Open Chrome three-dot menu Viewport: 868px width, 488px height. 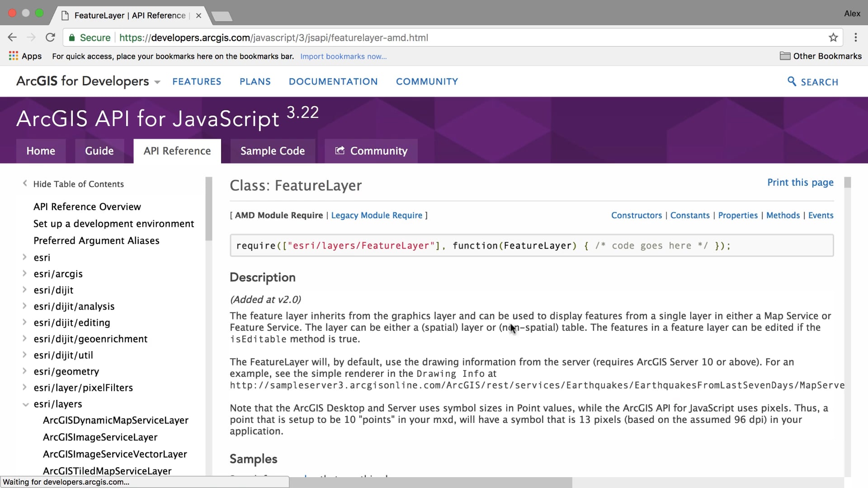(855, 38)
